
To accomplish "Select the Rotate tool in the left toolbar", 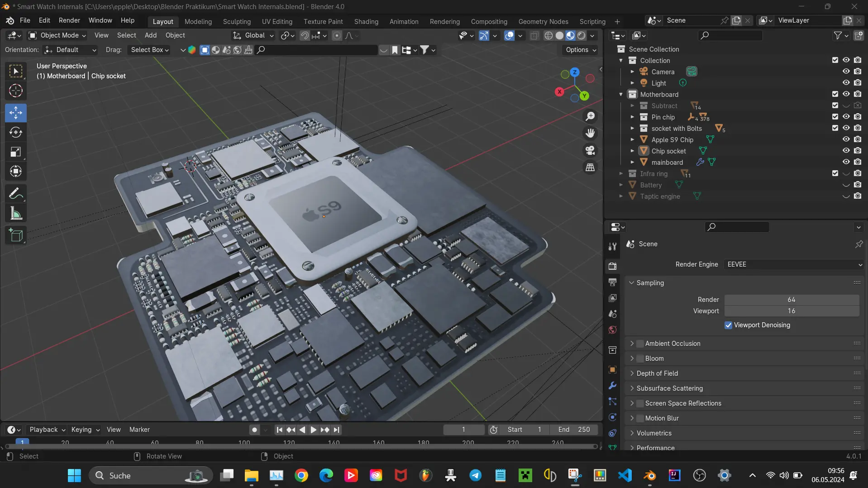I will coord(16,132).
